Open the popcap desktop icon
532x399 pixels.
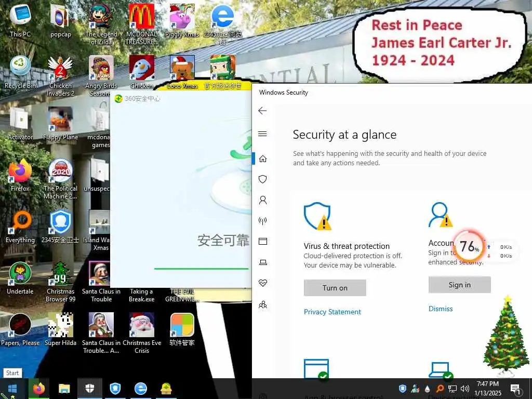click(60, 20)
